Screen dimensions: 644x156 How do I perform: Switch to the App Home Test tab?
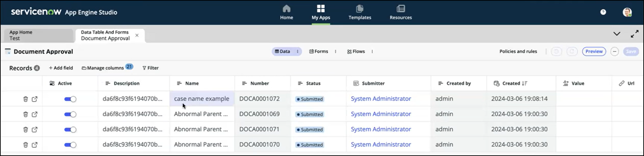39,35
